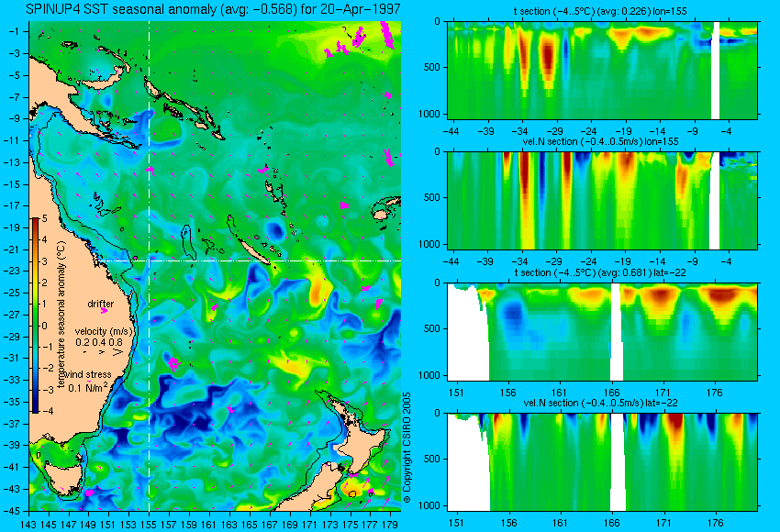This screenshot has width=780, height=532.
Task: Click the -19 tick under the lon=155 velocity section
Action: 623,261
